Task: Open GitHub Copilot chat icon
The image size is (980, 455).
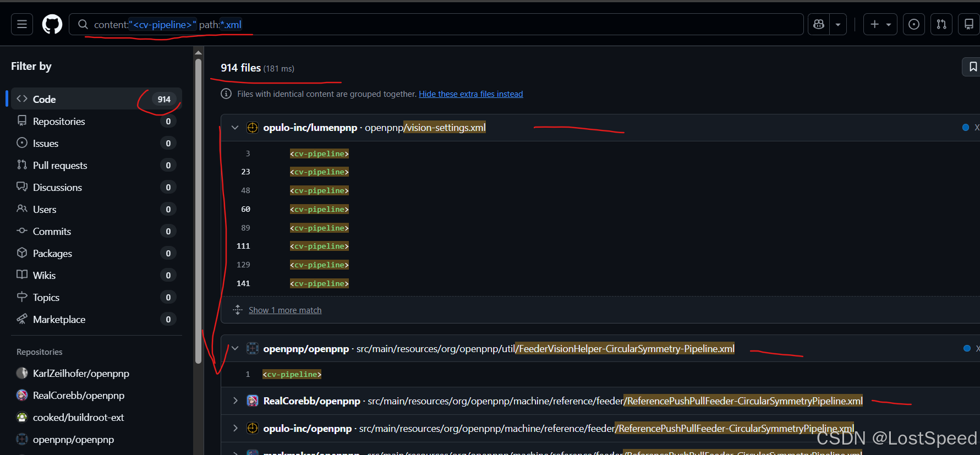Action: tap(819, 24)
